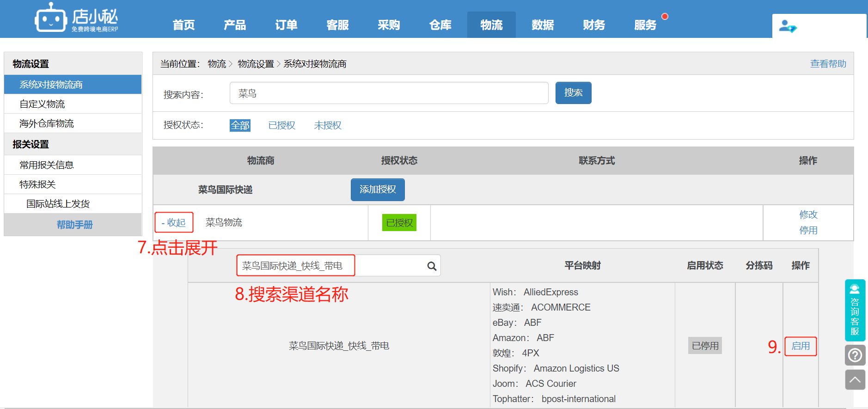
Task: Select 系统对接物流商 in sidebar
Action: click(73, 85)
